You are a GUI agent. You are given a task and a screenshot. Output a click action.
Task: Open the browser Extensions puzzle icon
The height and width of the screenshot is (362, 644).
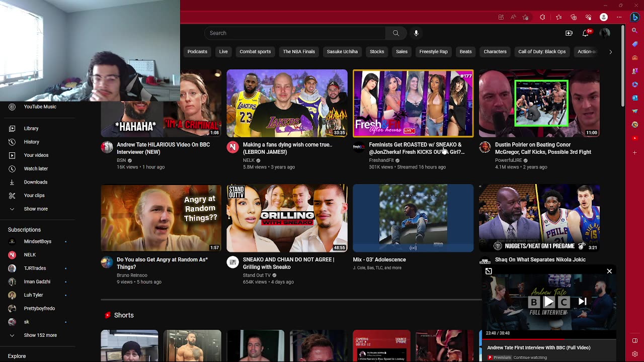coord(542,17)
